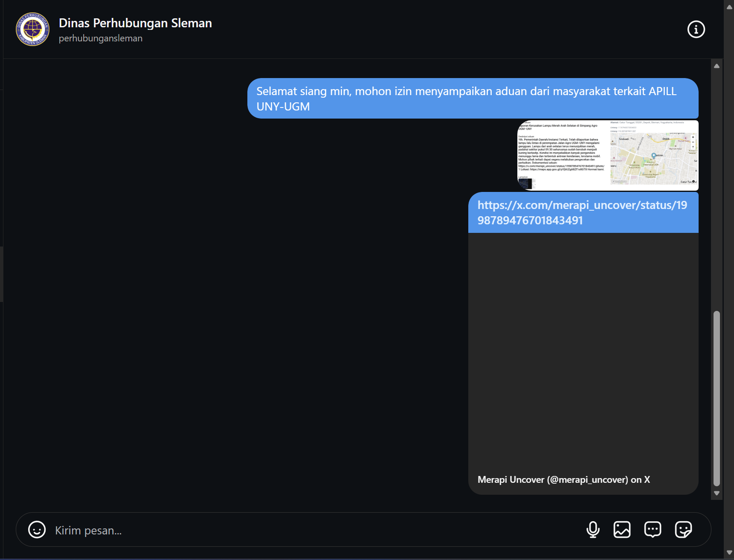Image resolution: width=734 pixels, height=560 pixels.
Task: Open the sticker picker icon
Action: click(683, 530)
